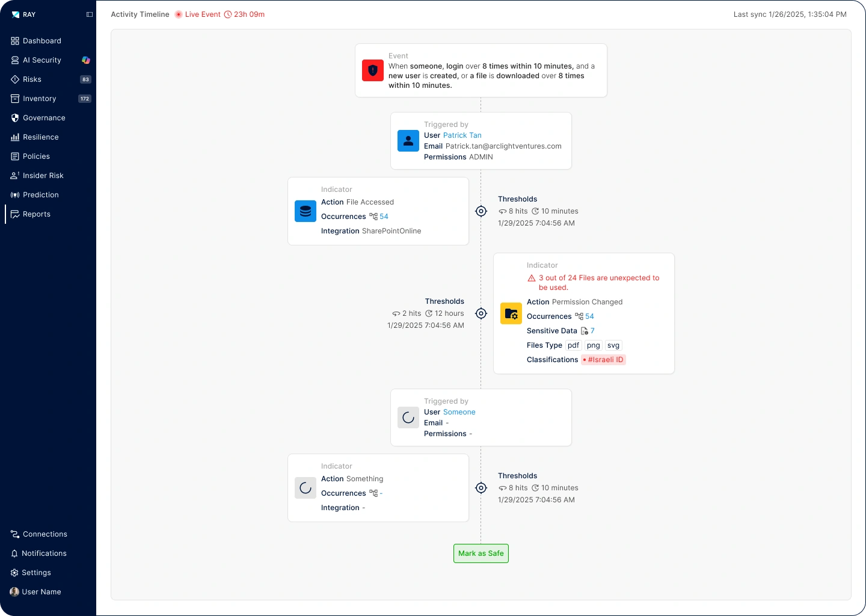Select the first timeline threshold marker

(x=481, y=211)
